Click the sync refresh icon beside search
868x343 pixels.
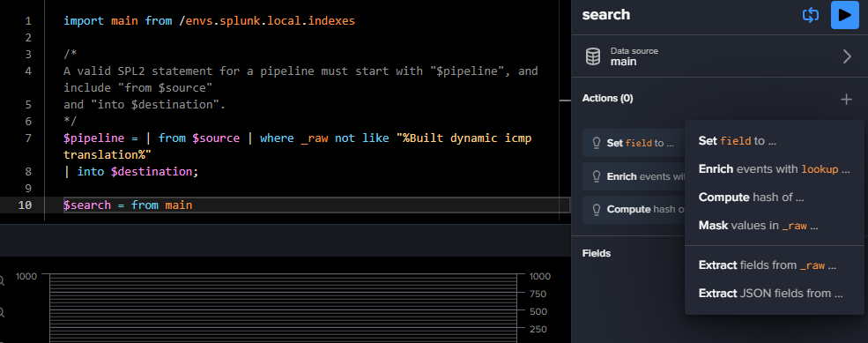point(811,15)
